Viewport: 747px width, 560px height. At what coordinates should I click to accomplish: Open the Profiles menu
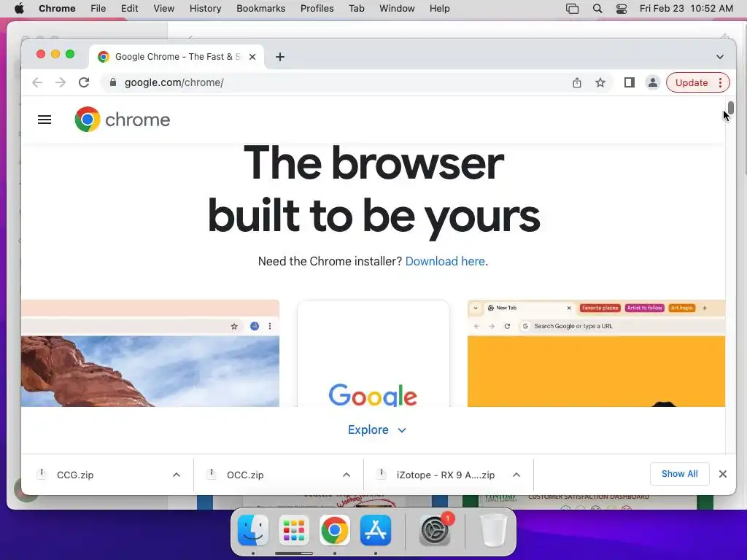(317, 9)
